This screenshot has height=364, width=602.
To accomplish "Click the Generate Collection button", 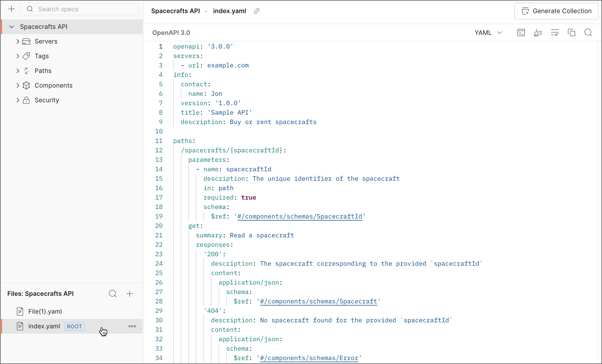I will point(556,11).
